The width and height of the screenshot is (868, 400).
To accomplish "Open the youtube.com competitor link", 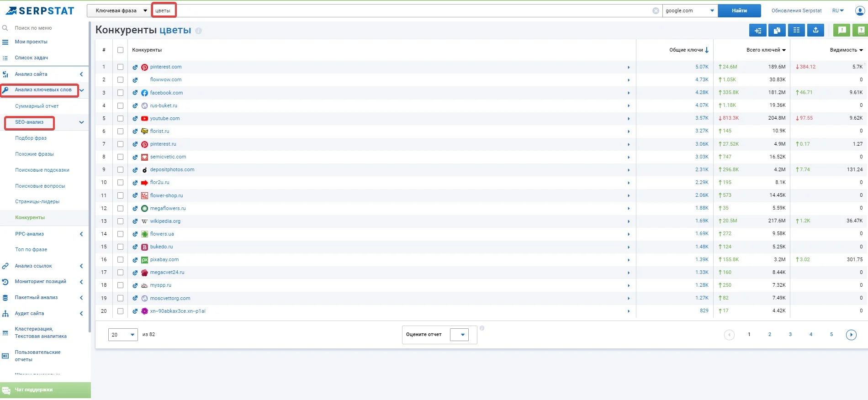I will coord(165,118).
